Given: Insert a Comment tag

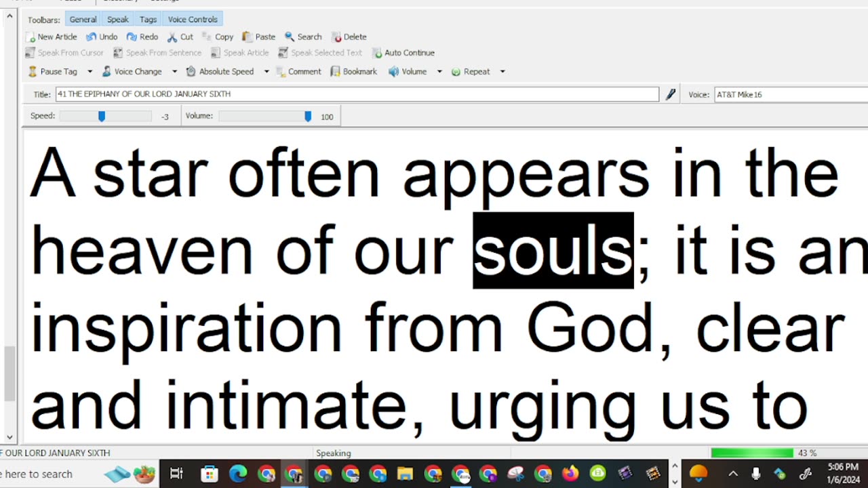Looking at the screenshot, I should pyautogui.click(x=298, y=71).
